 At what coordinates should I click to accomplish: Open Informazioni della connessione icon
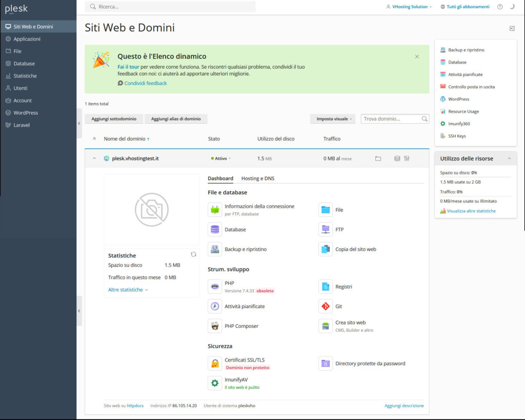[215, 210]
